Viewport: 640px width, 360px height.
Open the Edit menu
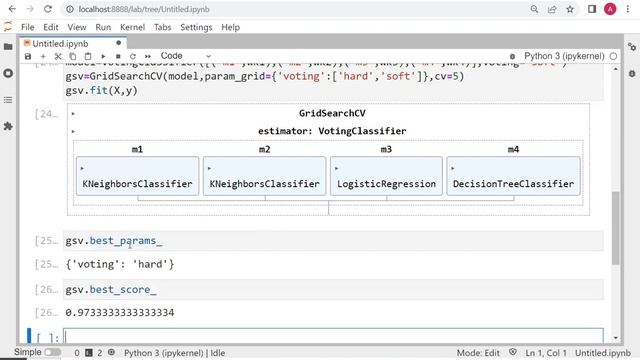[x=51, y=27]
